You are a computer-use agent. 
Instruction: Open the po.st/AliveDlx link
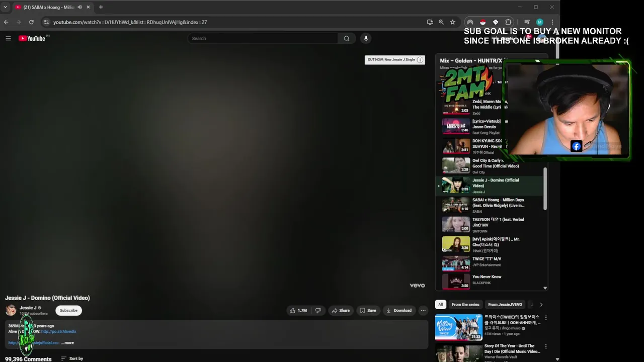(x=58, y=332)
